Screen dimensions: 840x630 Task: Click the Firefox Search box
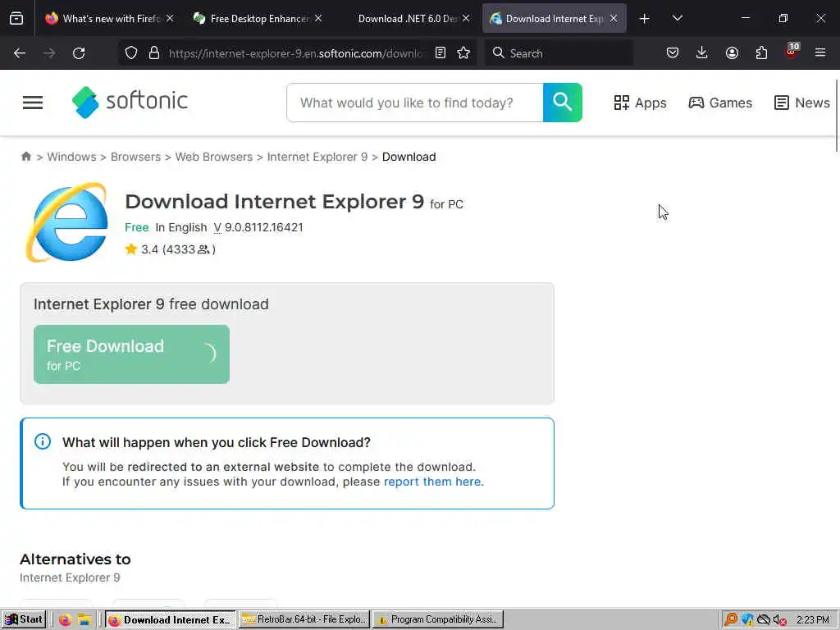[x=559, y=53]
